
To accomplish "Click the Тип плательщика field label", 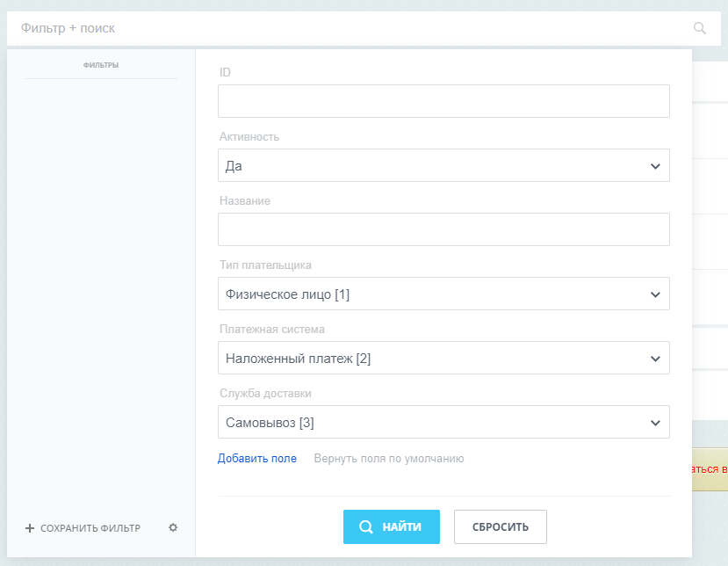I will pos(265,265).
